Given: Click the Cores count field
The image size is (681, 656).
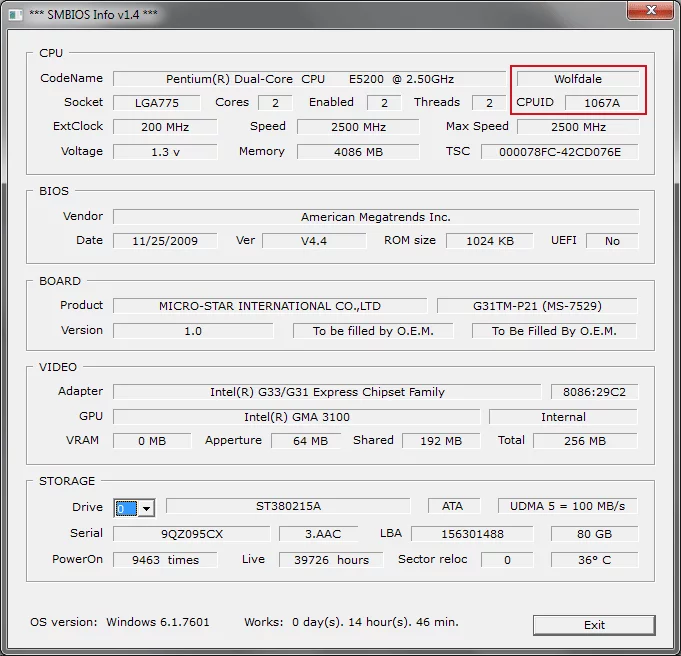Looking at the screenshot, I should tap(275, 103).
